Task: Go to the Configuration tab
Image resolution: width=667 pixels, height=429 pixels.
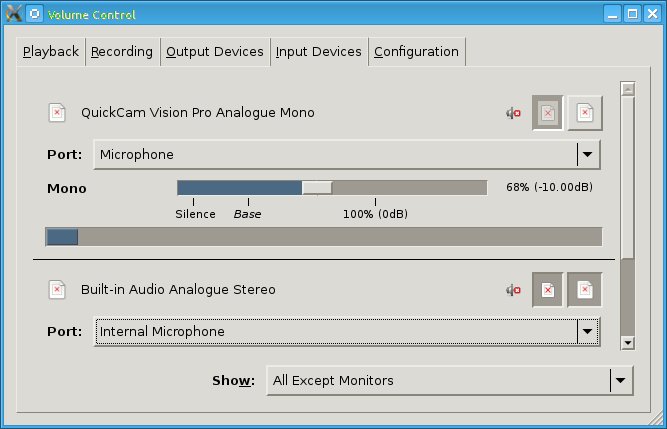Action: pos(416,52)
